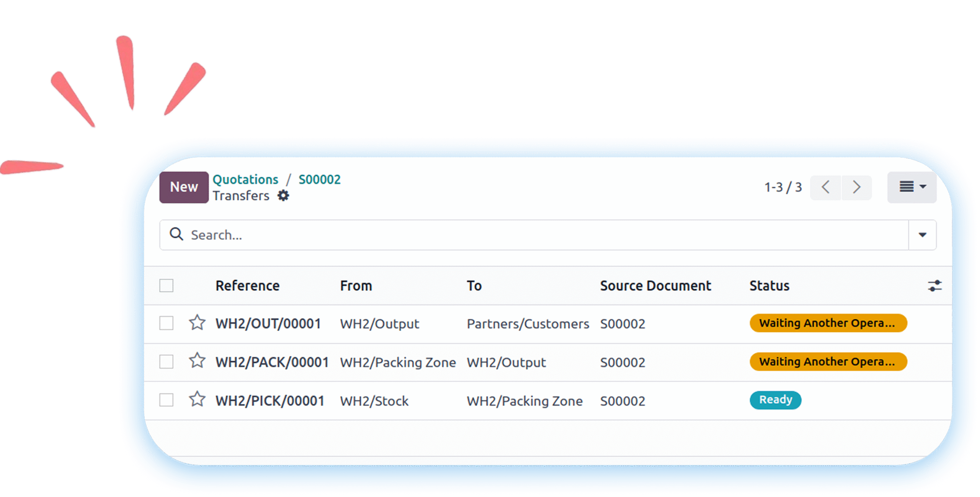Open the S00002 breadcrumb link
The image size is (980, 497).
pos(319,179)
